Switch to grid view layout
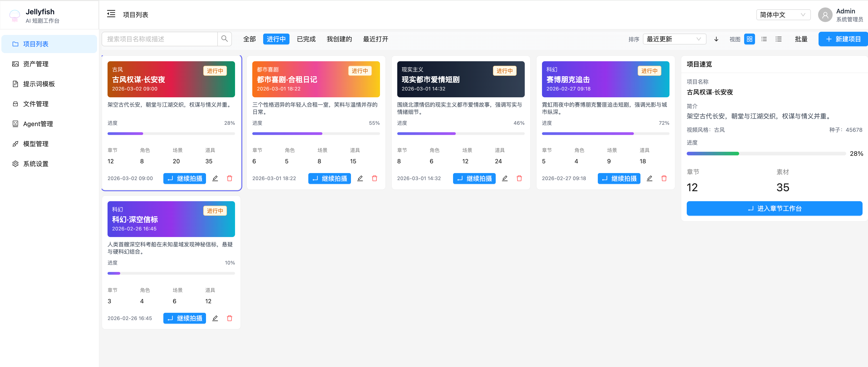Image resolution: width=868 pixels, height=367 pixels. pyautogui.click(x=749, y=39)
